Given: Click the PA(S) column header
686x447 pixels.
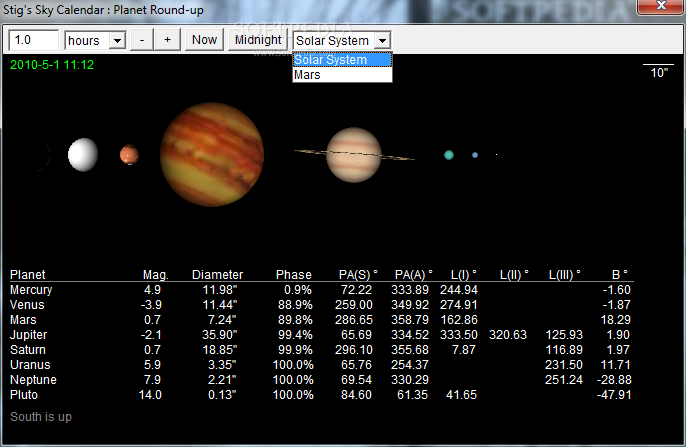Looking at the screenshot, I should (358, 275).
